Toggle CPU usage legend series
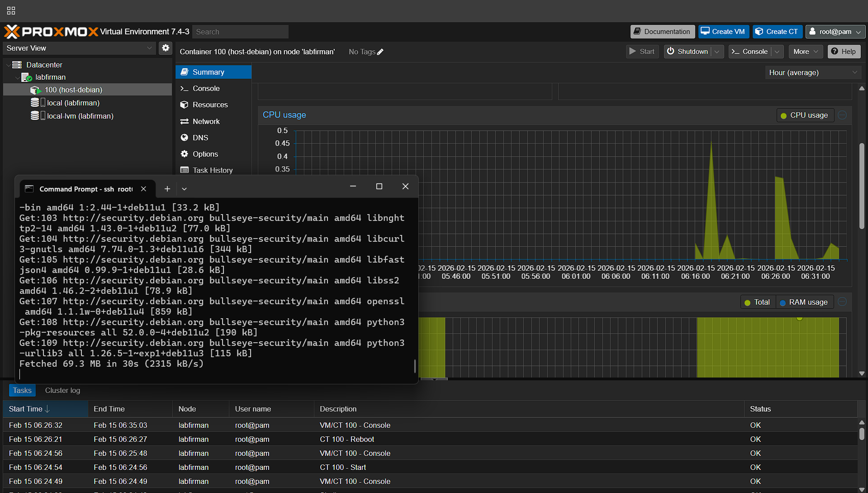 (805, 115)
